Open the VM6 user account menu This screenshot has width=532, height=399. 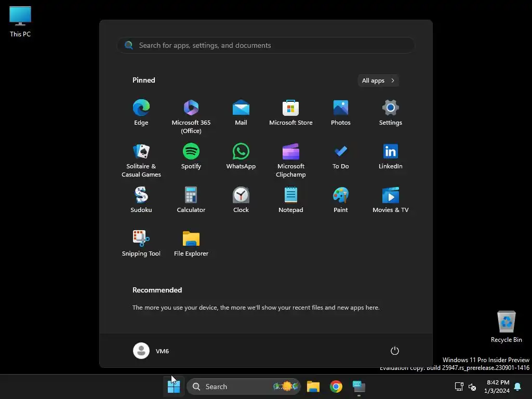point(151,351)
